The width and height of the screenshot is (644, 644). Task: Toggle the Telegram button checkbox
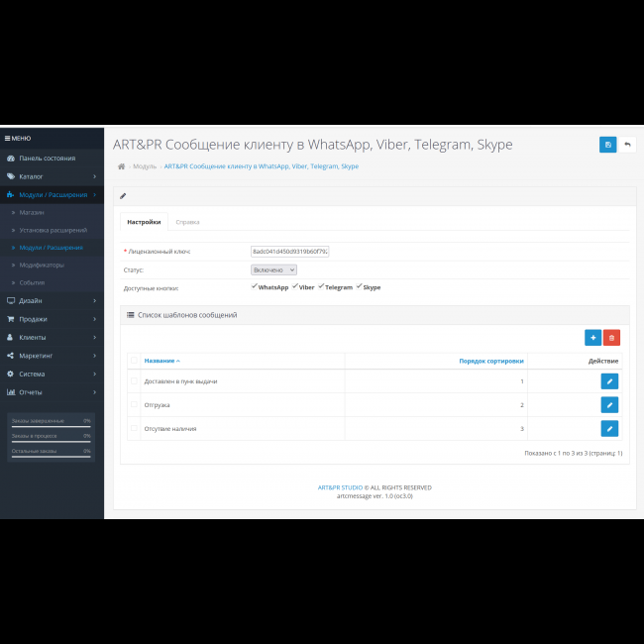(321, 286)
